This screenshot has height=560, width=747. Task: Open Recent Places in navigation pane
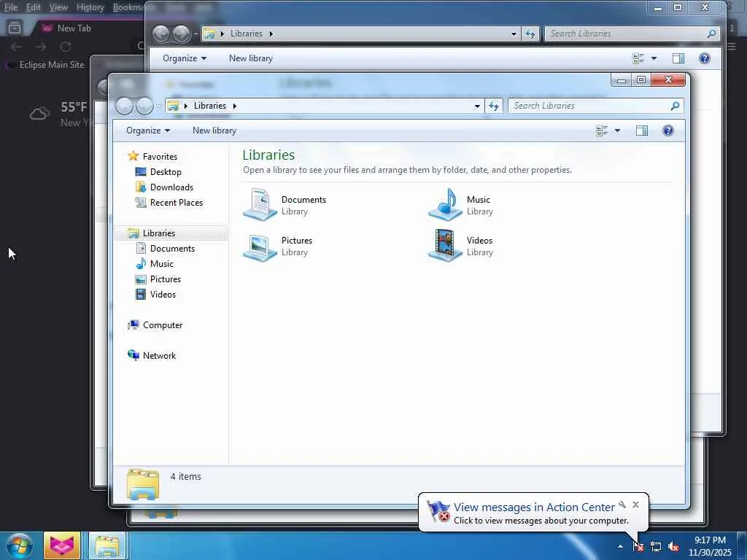pos(177,203)
